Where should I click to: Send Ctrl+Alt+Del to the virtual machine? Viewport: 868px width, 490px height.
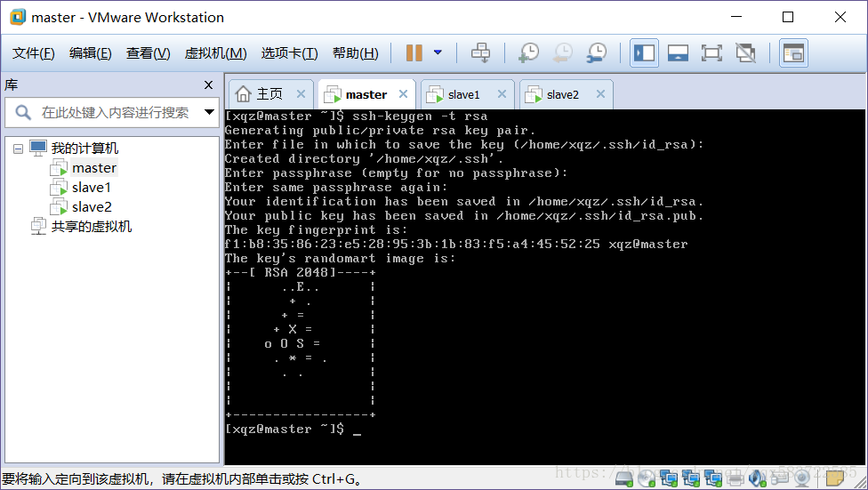coord(480,53)
